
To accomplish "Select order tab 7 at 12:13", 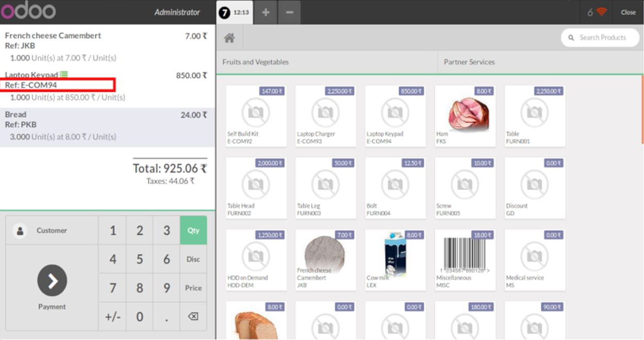I will pyautogui.click(x=234, y=12).
